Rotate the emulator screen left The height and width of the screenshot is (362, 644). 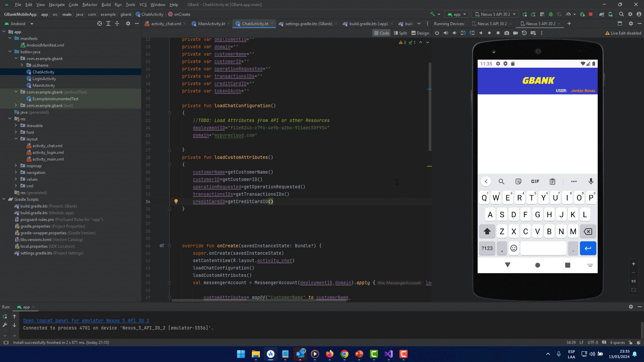tap(463, 33)
